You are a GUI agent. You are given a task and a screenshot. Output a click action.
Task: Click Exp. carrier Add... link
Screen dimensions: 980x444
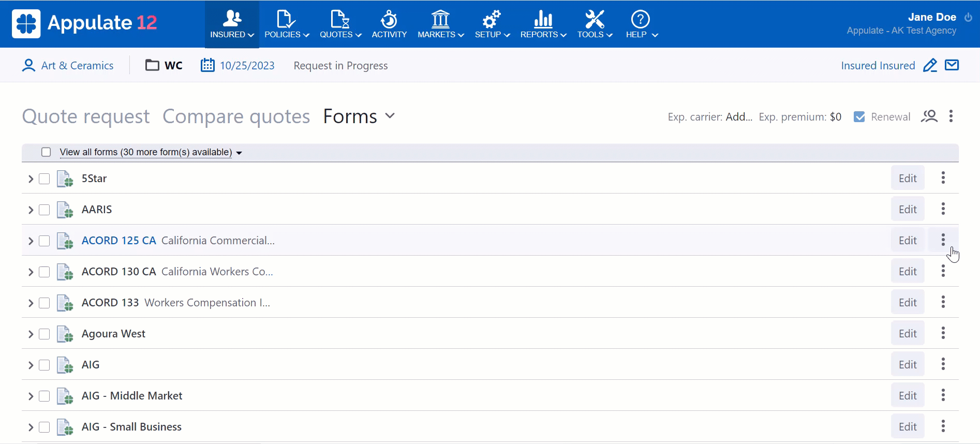[739, 117]
